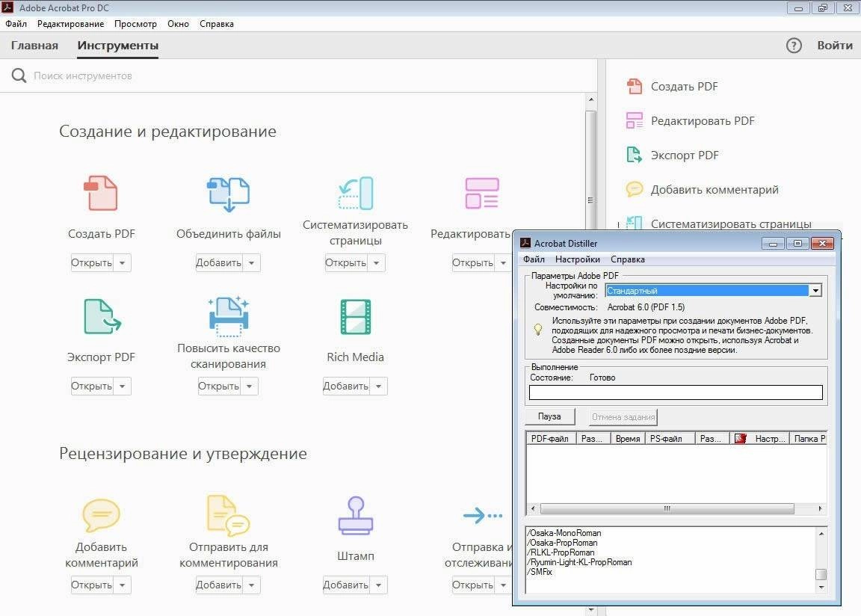Expand Rich Media Добавить dropdown arrow
This screenshot has height=616, width=861.
pyautogui.click(x=379, y=386)
